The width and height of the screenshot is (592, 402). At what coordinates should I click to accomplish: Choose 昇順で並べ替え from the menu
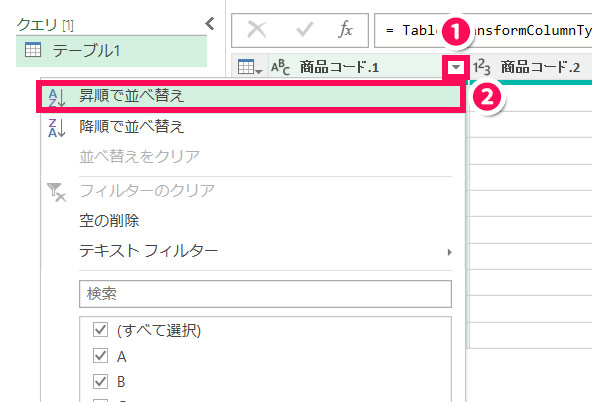251,96
